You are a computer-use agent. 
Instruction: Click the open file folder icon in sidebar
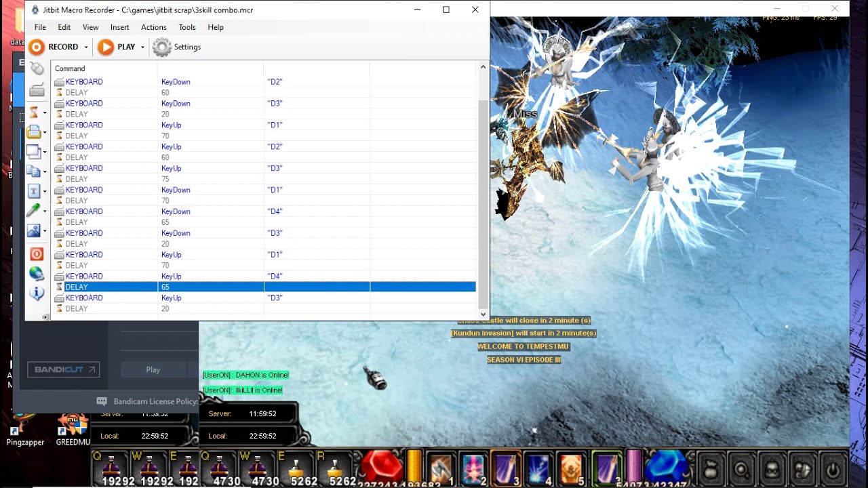coord(34,131)
